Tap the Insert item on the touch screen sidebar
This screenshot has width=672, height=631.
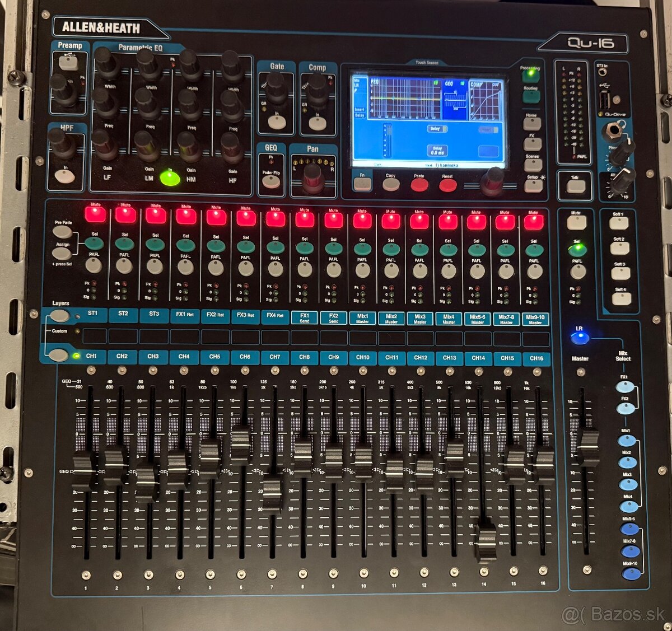pos(360,109)
